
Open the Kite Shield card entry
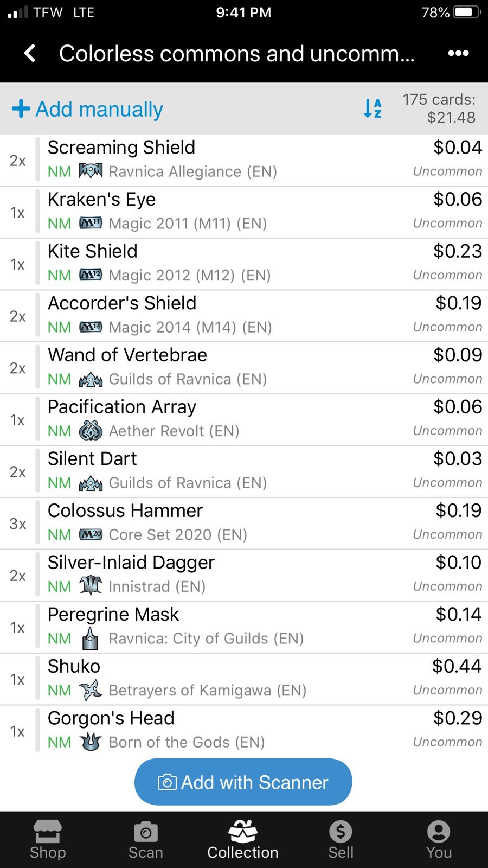pyautogui.click(x=244, y=264)
